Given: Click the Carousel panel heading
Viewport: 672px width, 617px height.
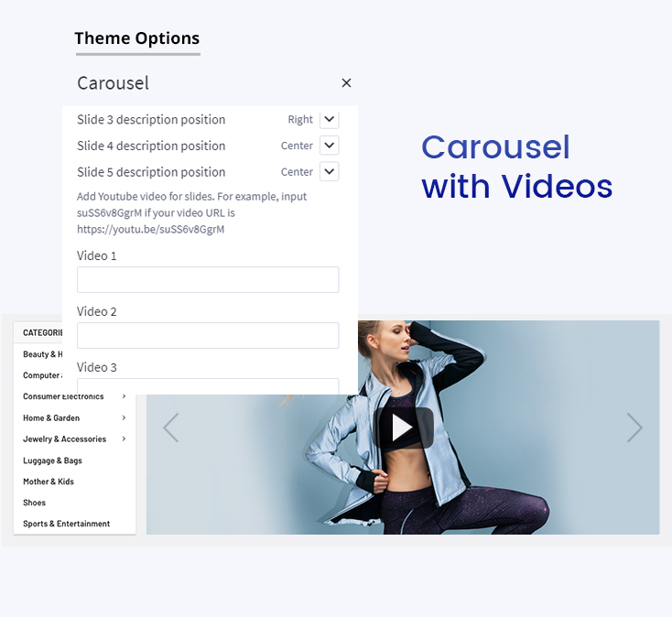Looking at the screenshot, I should pyautogui.click(x=114, y=83).
